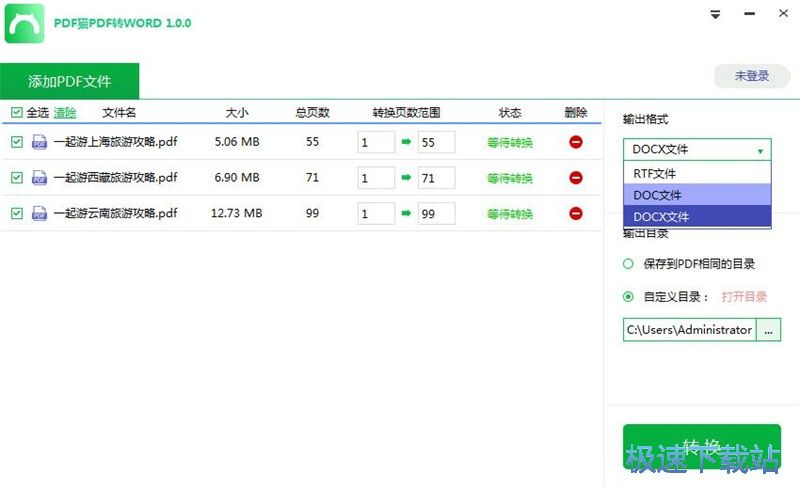Select the 自定义目录 radio option
This screenshot has width=800, height=489.
coord(629,296)
